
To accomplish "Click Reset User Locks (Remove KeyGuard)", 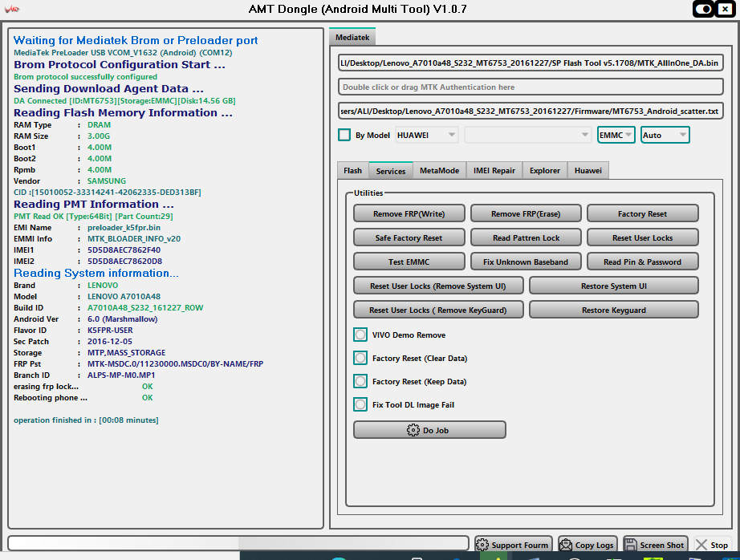I will point(438,310).
